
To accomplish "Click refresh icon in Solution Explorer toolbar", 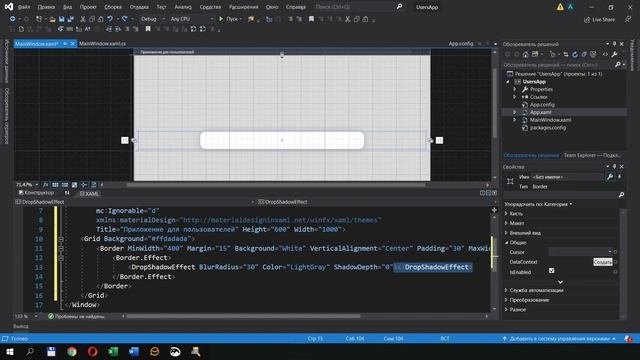I will pos(575,54).
